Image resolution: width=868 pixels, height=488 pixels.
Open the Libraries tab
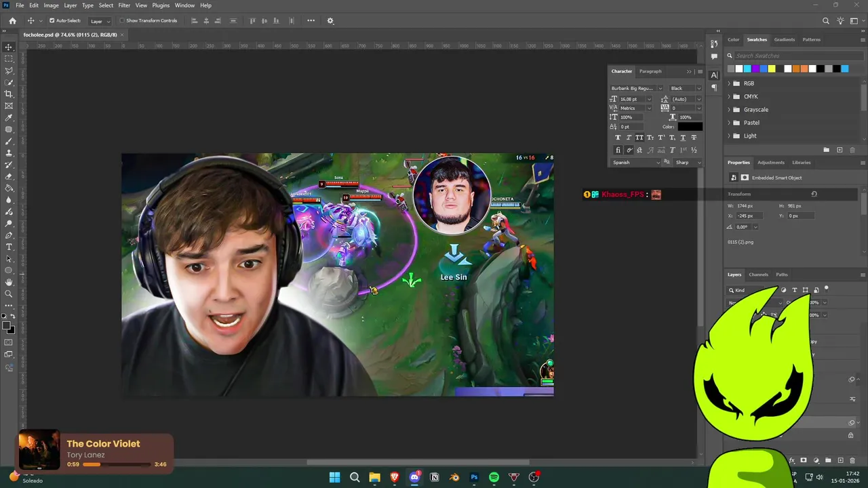[x=802, y=163]
